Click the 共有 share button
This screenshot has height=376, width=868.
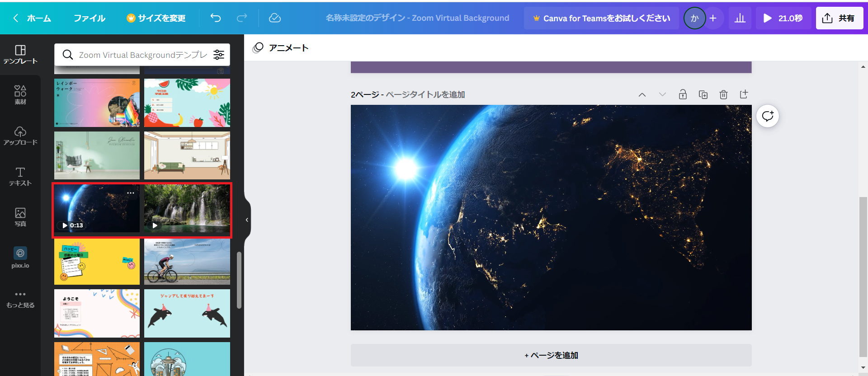point(839,18)
